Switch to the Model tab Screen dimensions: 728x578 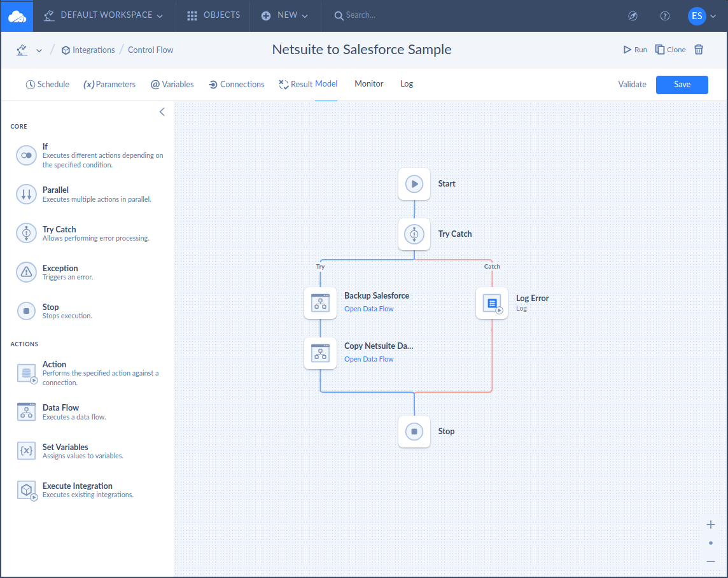tap(326, 84)
